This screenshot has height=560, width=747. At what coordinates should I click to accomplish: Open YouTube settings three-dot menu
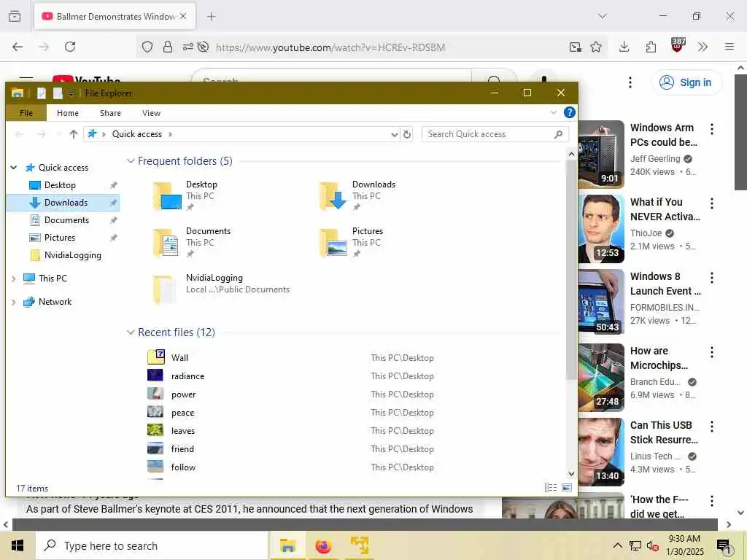[630, 82]
